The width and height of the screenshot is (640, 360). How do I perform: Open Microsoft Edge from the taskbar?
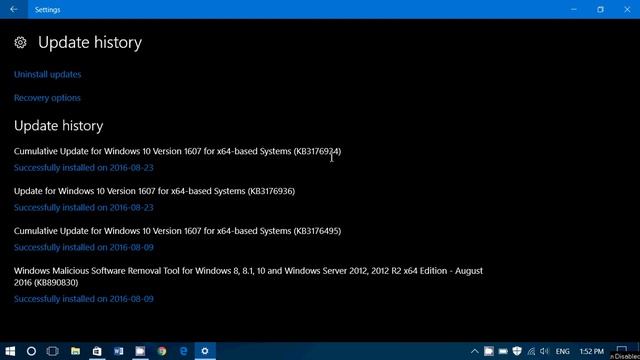pos(184,351)
